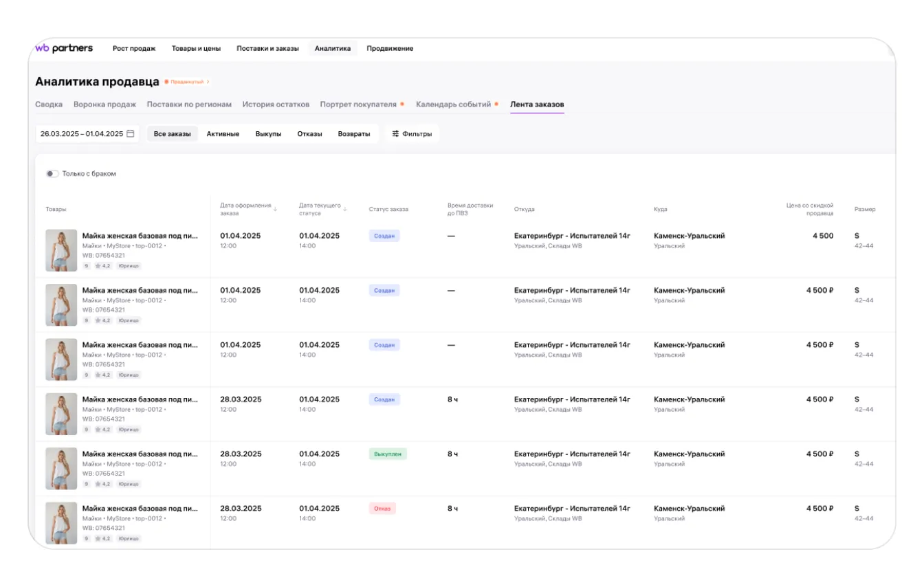Click sort arrow next to Дата текущего статуса

(x=345, y=208)
